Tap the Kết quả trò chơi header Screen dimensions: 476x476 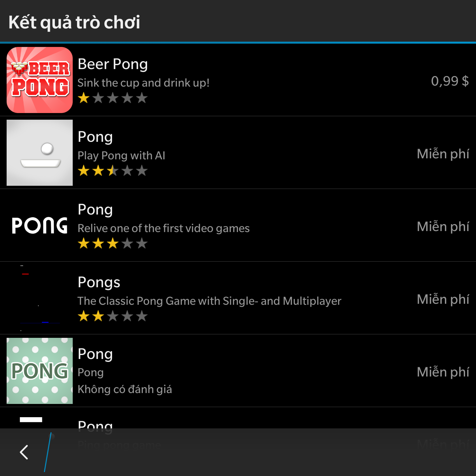point(74,22)
